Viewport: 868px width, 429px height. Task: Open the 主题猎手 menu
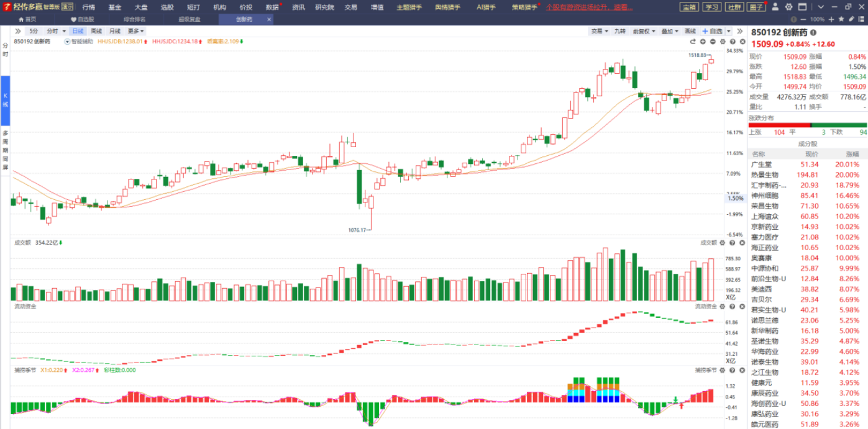[x=409, y=7]
